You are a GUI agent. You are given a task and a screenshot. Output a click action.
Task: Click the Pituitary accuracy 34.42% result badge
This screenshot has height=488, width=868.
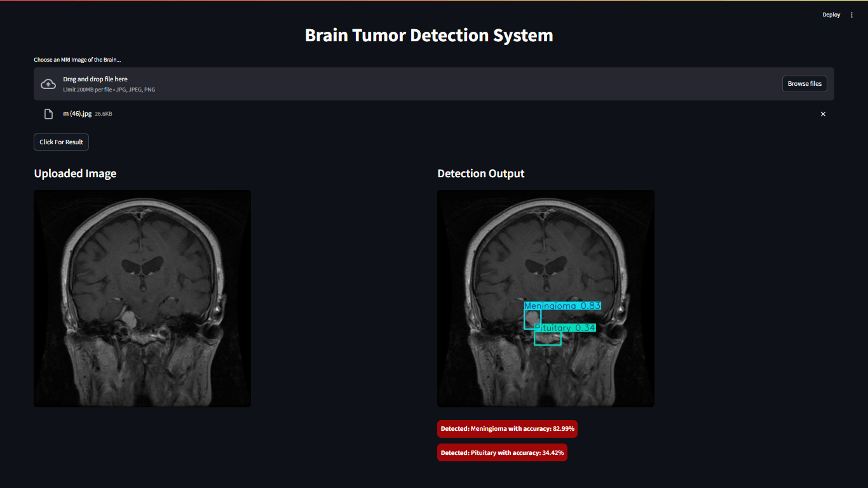(x=502, y=453)
